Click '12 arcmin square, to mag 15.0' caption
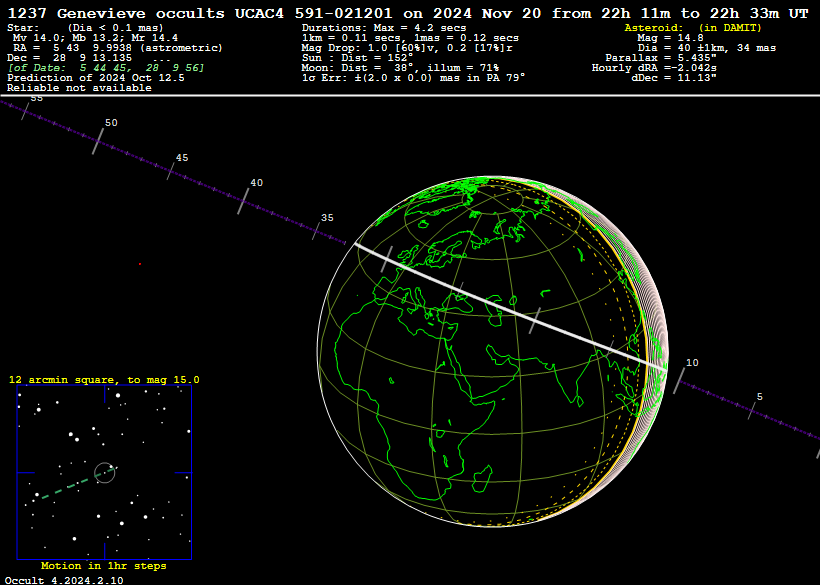This screenshot has height=585, width=820. (104, 380)
